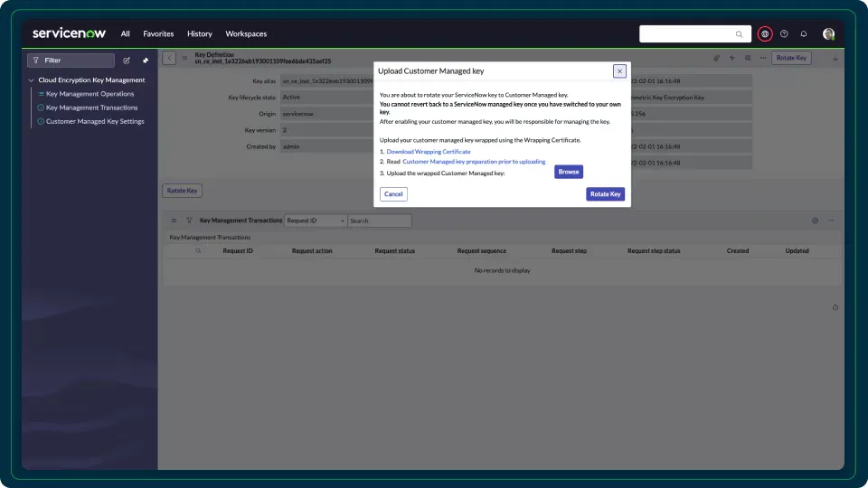The width and height of the screenshot is (868, 488).
Task: Click the back arrow beside Key Definition
Action: (169, 58)
